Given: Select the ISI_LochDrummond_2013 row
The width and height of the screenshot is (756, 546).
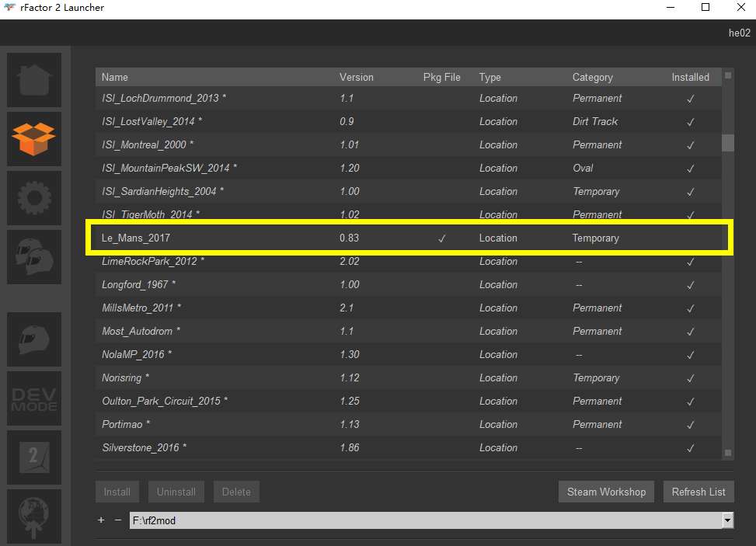Looking at the screenshot, I should (x=409, y=99).
